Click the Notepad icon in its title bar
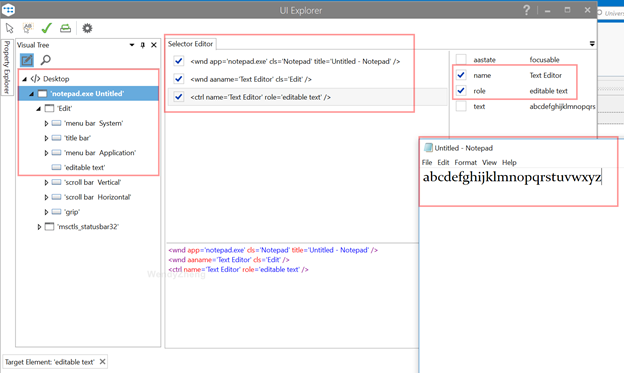The image size is (624, 373). (x=428, y=148)
